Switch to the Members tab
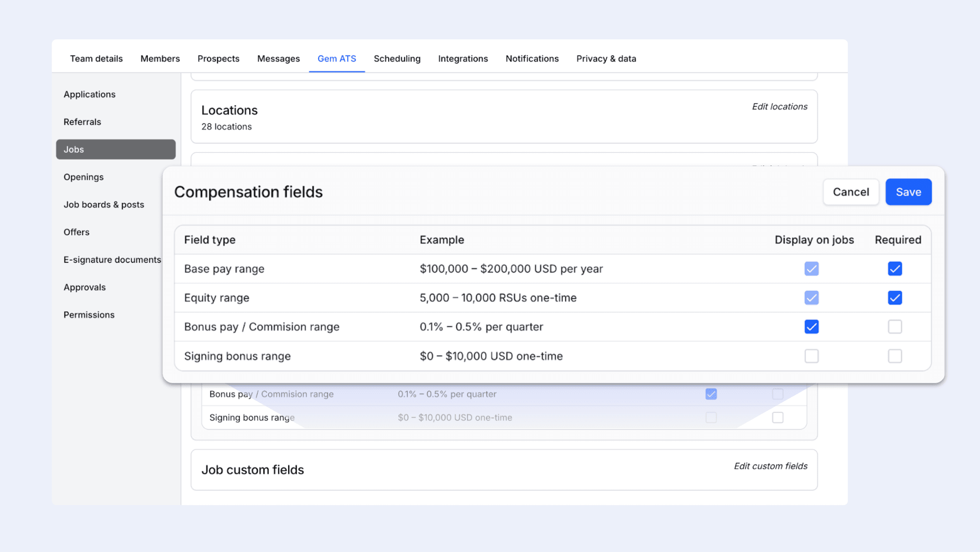The width and height of the screenshot is (980, 552). 160,58
